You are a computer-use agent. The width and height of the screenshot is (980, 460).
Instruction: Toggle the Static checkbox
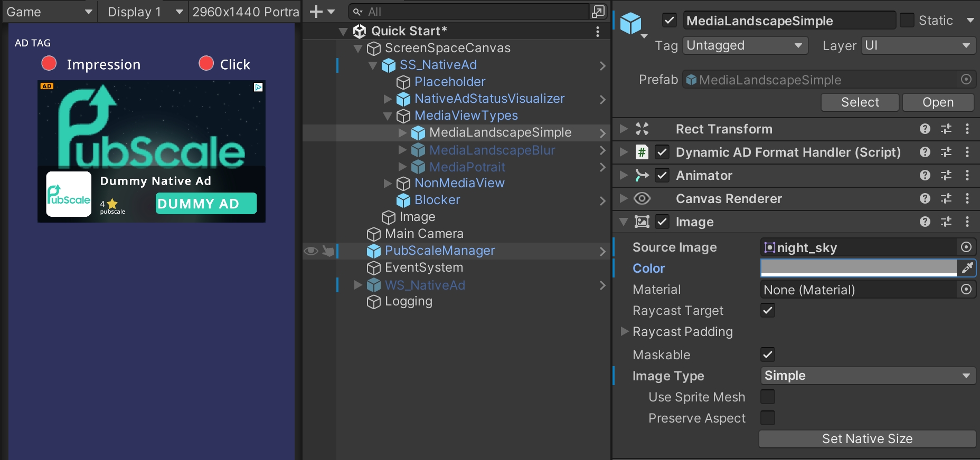point(907,21)
